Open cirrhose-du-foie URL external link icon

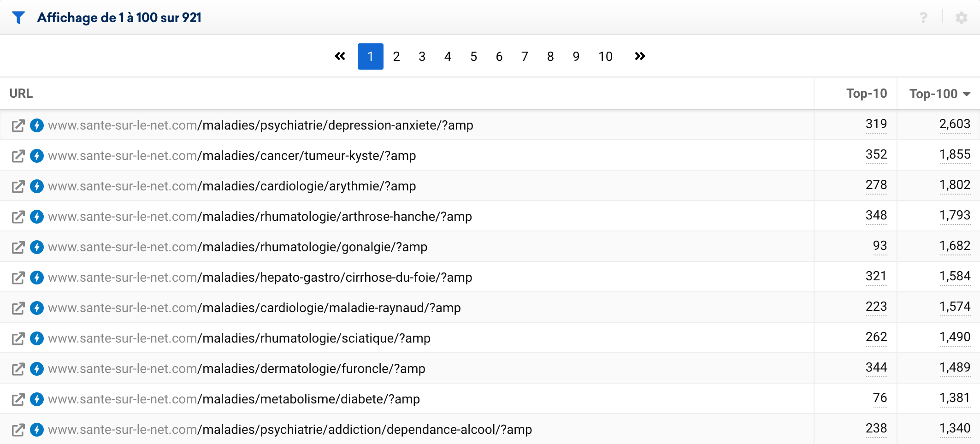pos(18,278)
